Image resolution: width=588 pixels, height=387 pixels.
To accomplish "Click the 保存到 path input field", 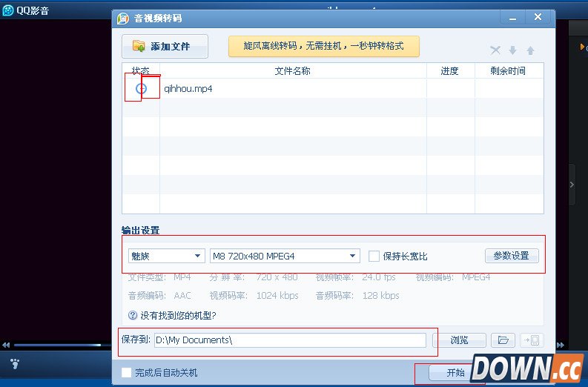I will tap(290, 340).
